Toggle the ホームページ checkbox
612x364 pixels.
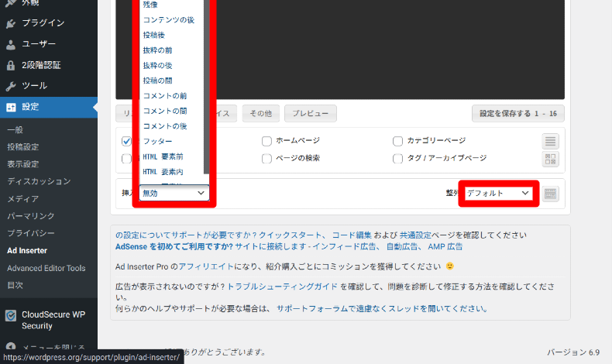point(266,141)
